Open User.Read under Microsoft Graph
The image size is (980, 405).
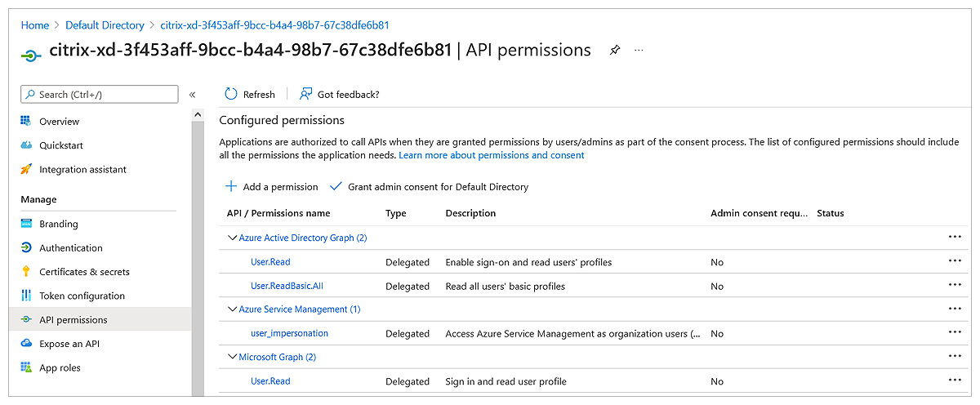(270, 381)
